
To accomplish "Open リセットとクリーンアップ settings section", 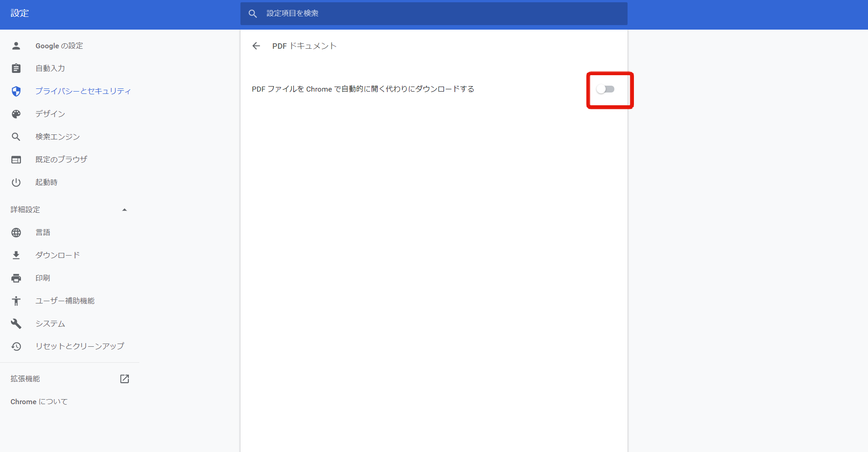I will [80, 346].
